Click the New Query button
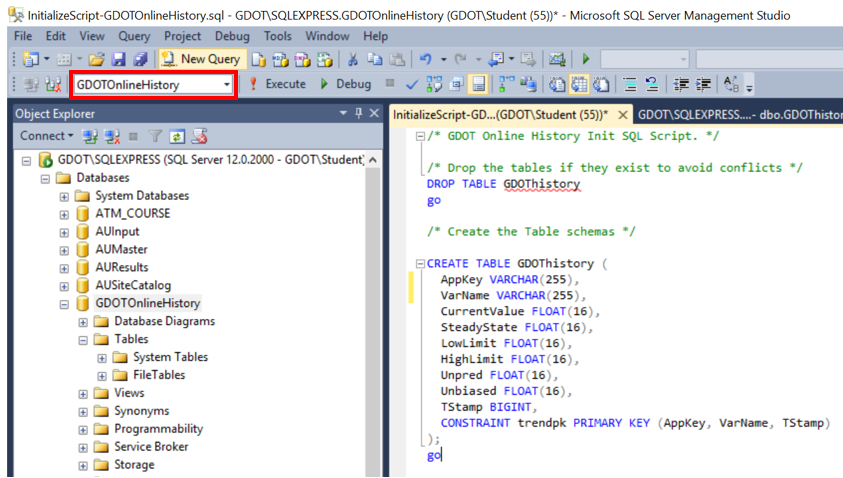Viewport: 843px width, 478px height. click(203, 59)
